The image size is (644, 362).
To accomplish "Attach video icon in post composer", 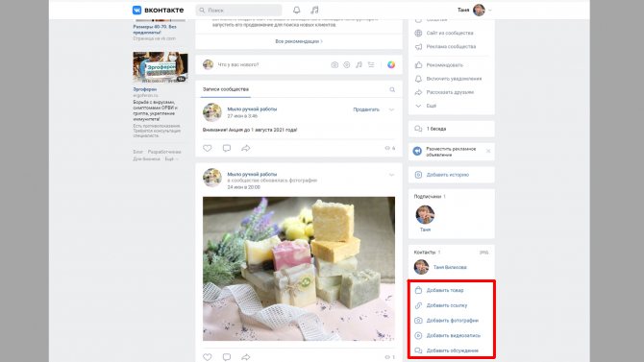I will point(347,65).
